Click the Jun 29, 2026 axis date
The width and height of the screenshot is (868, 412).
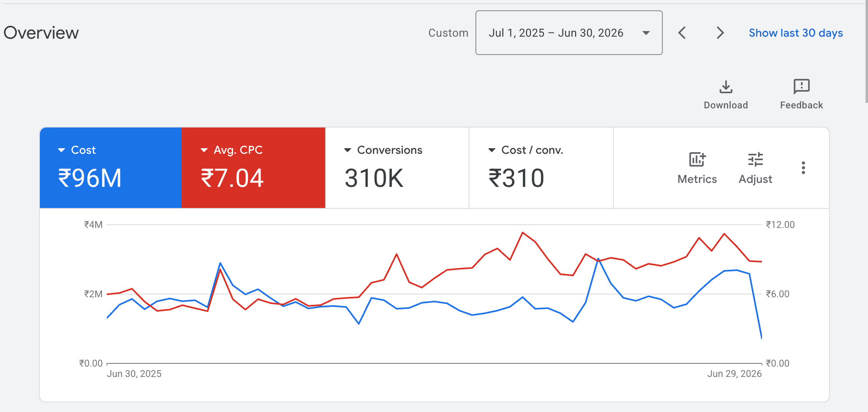[734, 374]
